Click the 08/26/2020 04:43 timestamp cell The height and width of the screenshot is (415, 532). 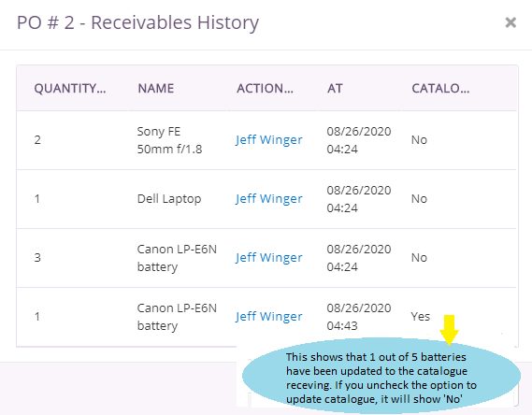359,317
